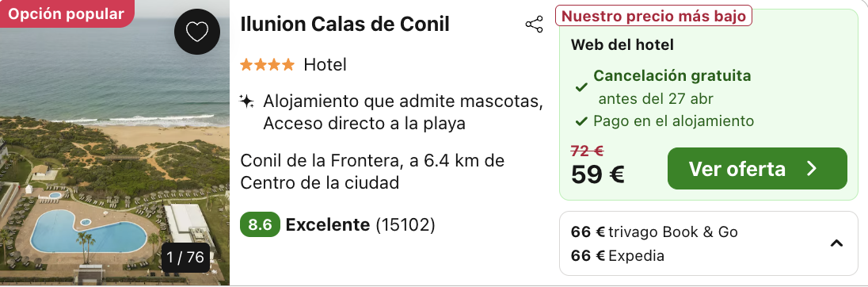Screen dimensions: 868x287
Task: Click the Opción popular badge
Action: click(x=67, y=13)
